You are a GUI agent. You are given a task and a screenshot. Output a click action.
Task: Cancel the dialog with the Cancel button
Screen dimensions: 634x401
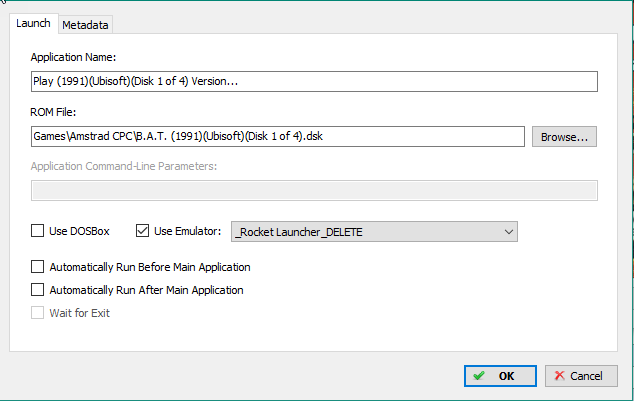581,376
